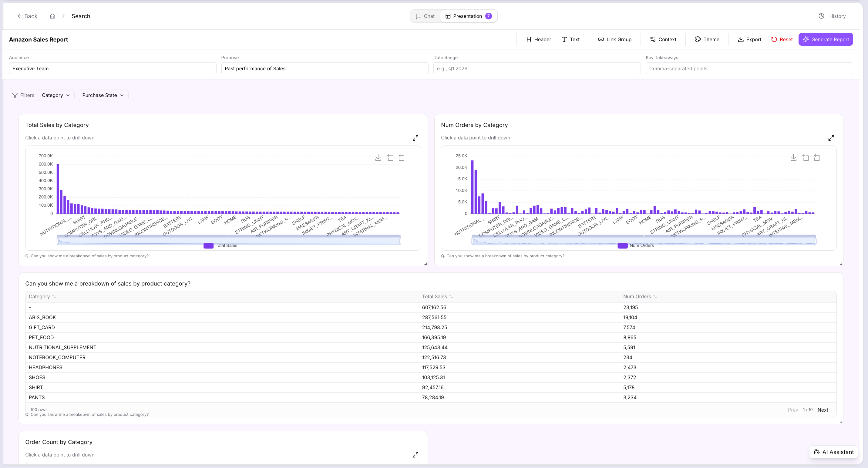Switch to the Presentation tab
The image size is (868, 468).
(468, 16)
